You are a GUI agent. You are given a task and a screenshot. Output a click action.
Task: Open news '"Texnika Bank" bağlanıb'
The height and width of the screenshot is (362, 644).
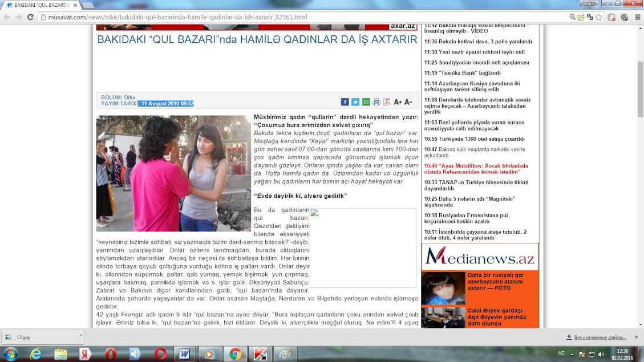tap(463, 73)
